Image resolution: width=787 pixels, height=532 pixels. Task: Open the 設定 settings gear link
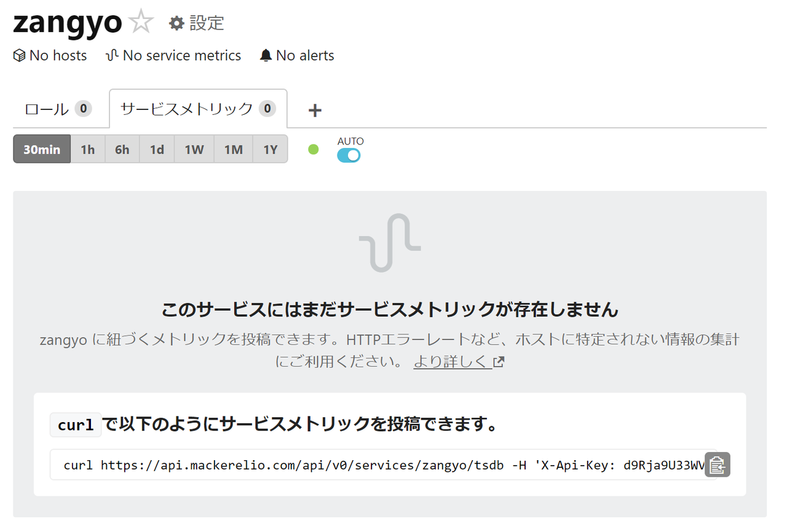[x=197, y=23]
